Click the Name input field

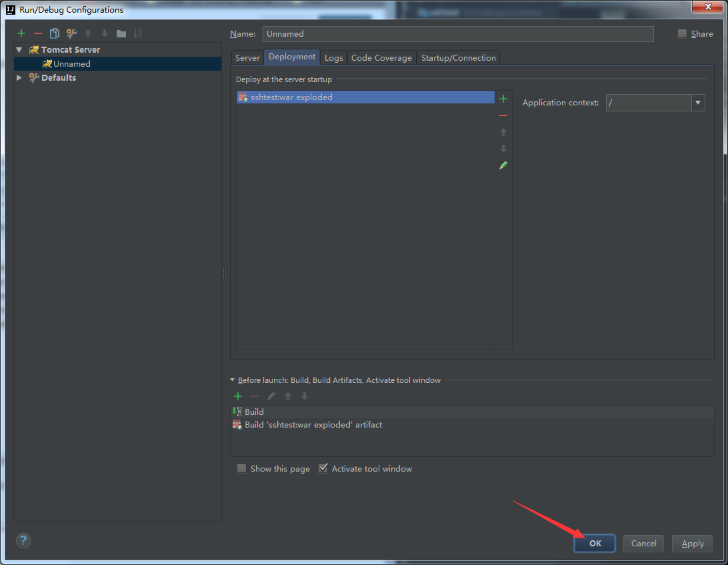coord(458,34)
